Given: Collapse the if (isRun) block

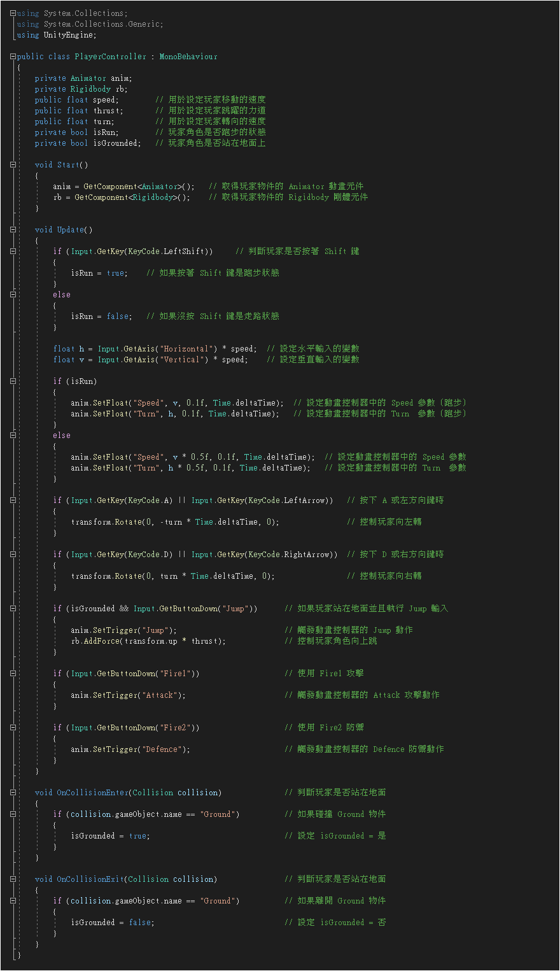Looking at the screenshot, I should [13, 381].
